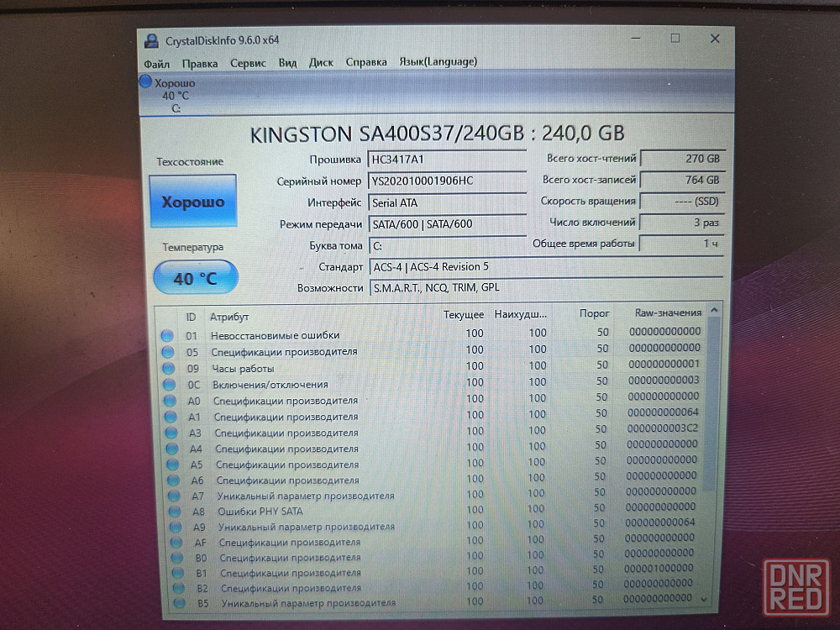
Task: Open the Справка menu
Action: tap(366, 62)
